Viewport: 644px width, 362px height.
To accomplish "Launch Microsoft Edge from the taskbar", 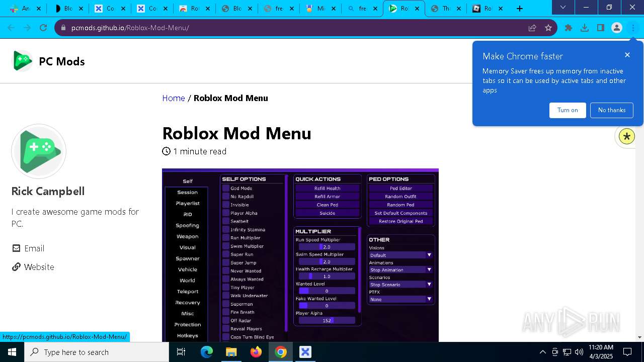I will point(207,352).
